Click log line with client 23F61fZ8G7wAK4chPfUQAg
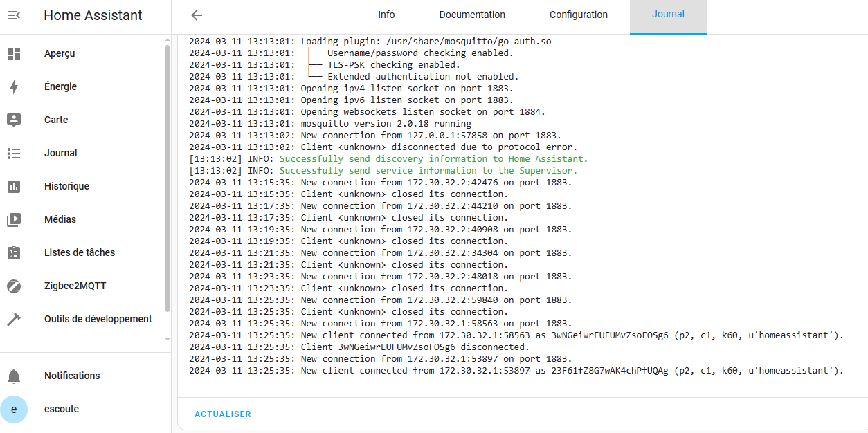Viewport: 868px width, 433px height. pyautogui.click(x=516, y=371)
